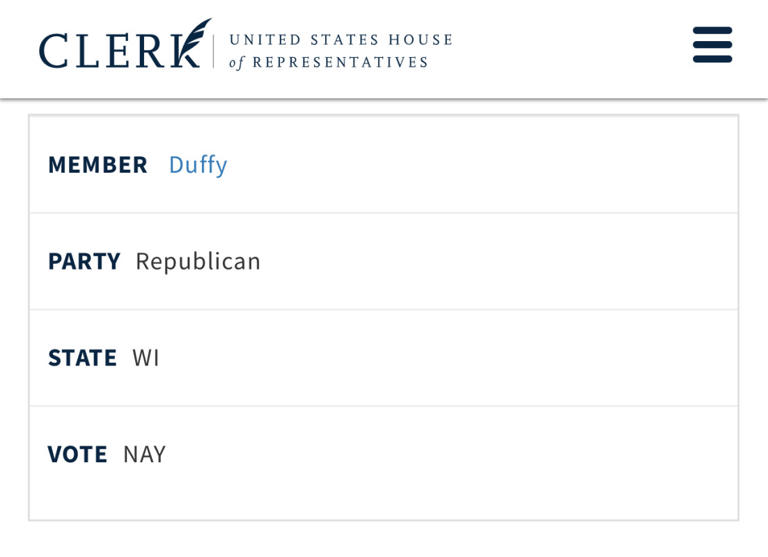Open the hamburger navigation menu

click(x=712, y=45)
